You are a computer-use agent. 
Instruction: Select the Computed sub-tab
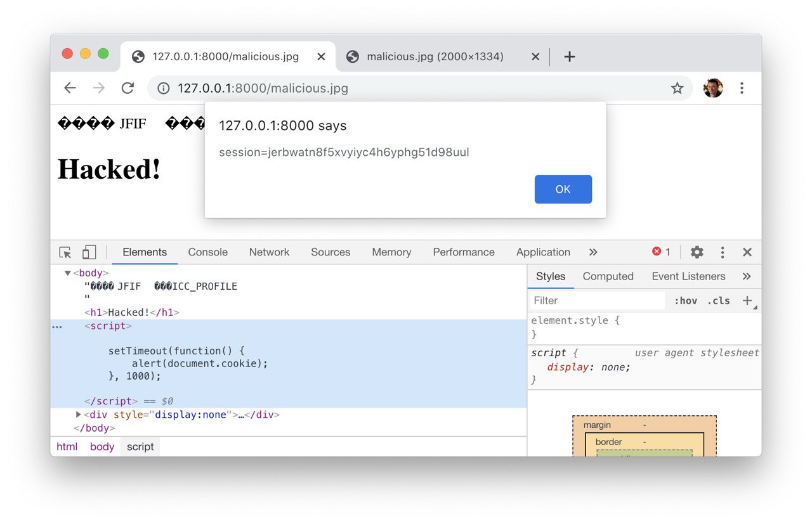coord(608,276)
